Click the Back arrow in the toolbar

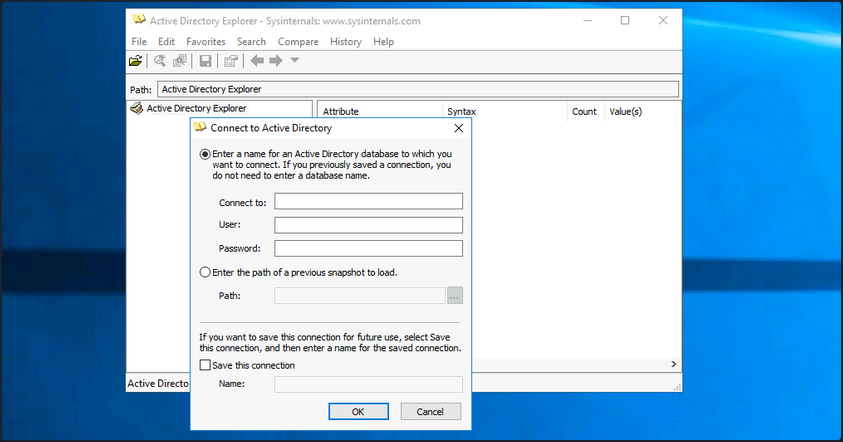point(257,62)
